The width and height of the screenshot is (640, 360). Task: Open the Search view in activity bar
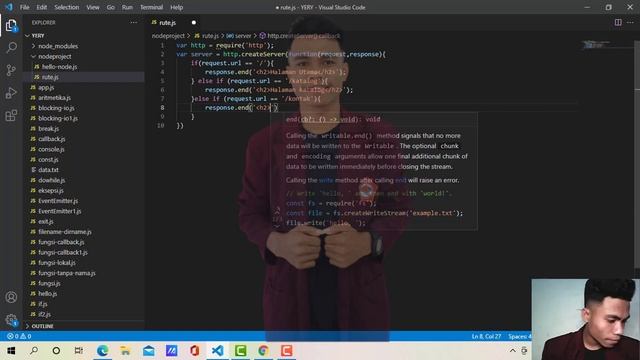coord(11,47)
